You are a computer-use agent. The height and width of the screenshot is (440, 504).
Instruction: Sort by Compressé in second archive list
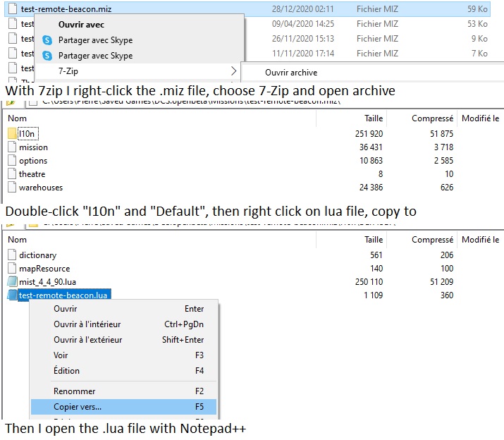pyautogui.click(x=432, y=240)
